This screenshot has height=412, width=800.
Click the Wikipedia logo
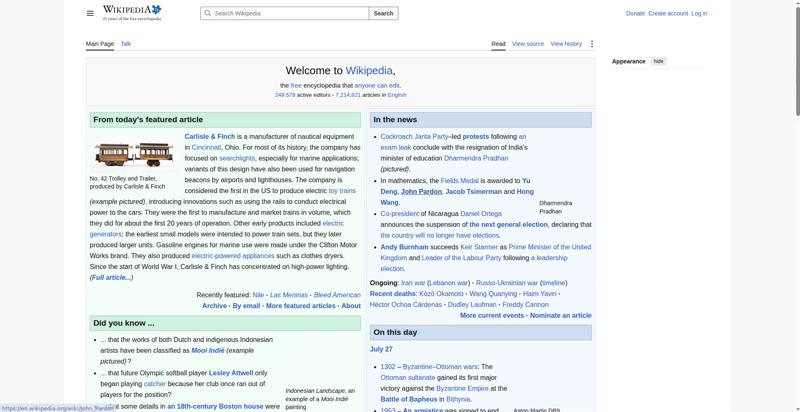point(132,13)
